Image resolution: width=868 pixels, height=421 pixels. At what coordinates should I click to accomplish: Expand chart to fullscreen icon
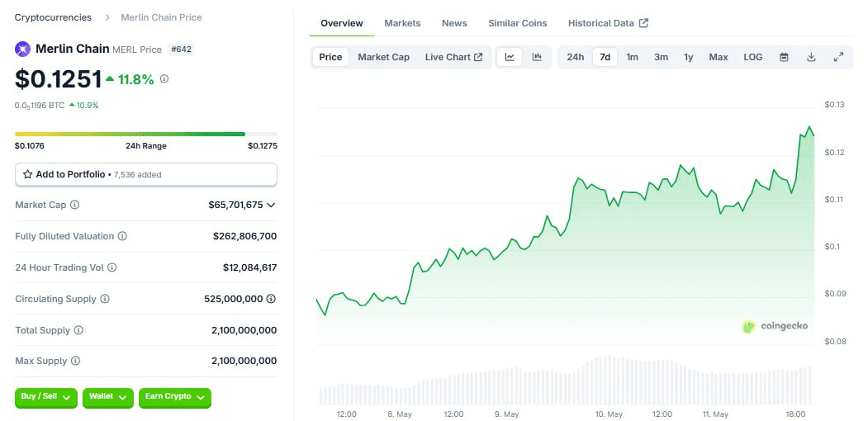pyautogui.click(x=838, y=57)
